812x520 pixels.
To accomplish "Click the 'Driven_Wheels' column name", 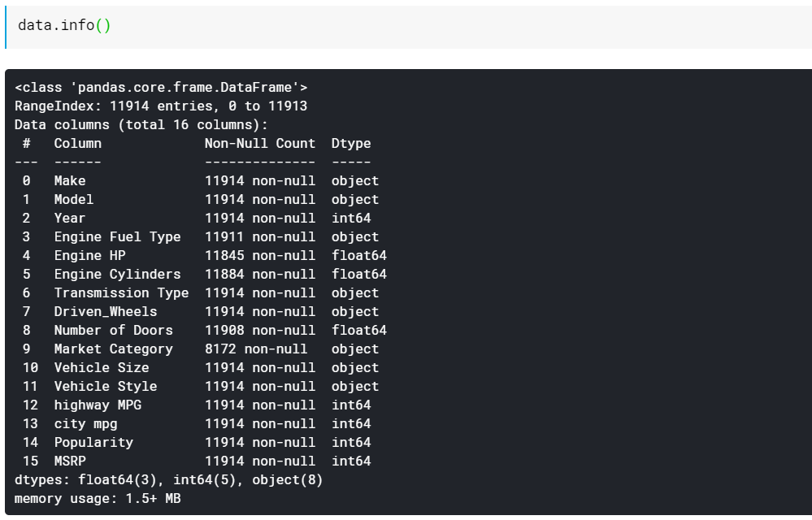I will point(106,311).
